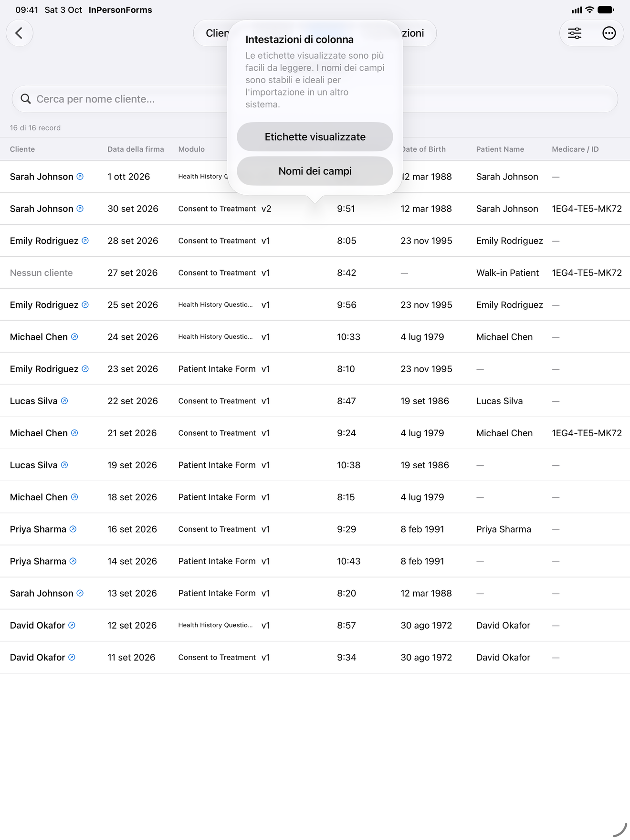Image resolution: width=630 pixels, height=840 pixels.
Task: Open Emily Rodriguez link icon, 25 set 2026 row
Action: click(x=85, y=304)
